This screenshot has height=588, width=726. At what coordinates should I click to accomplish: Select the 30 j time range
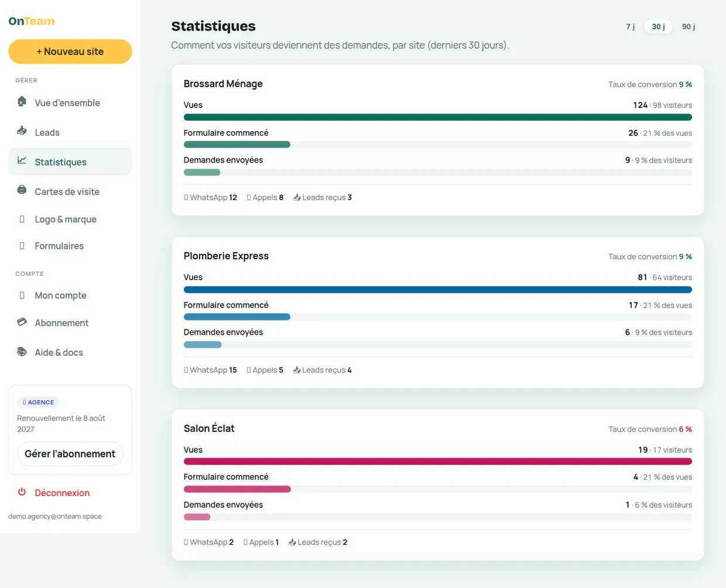659,27
